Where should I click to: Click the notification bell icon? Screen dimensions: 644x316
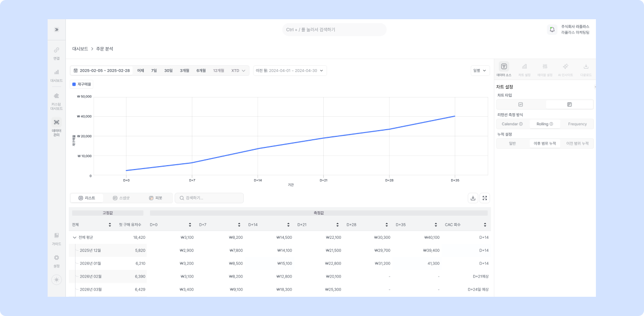coord(552,30)
